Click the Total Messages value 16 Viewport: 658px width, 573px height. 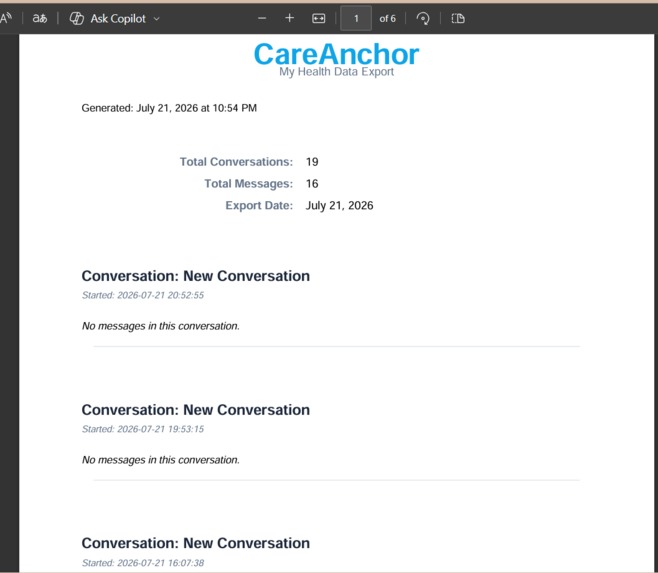[312, 183]
